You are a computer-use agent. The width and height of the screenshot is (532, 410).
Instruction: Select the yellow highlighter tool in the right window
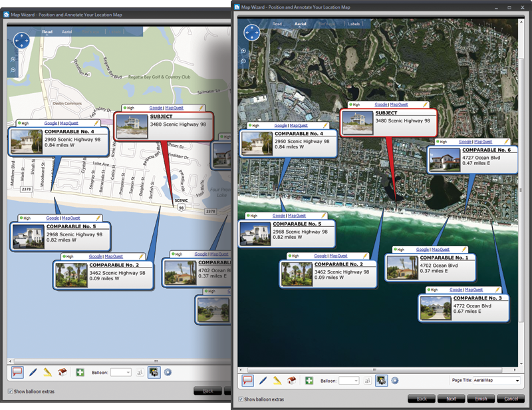277,381
